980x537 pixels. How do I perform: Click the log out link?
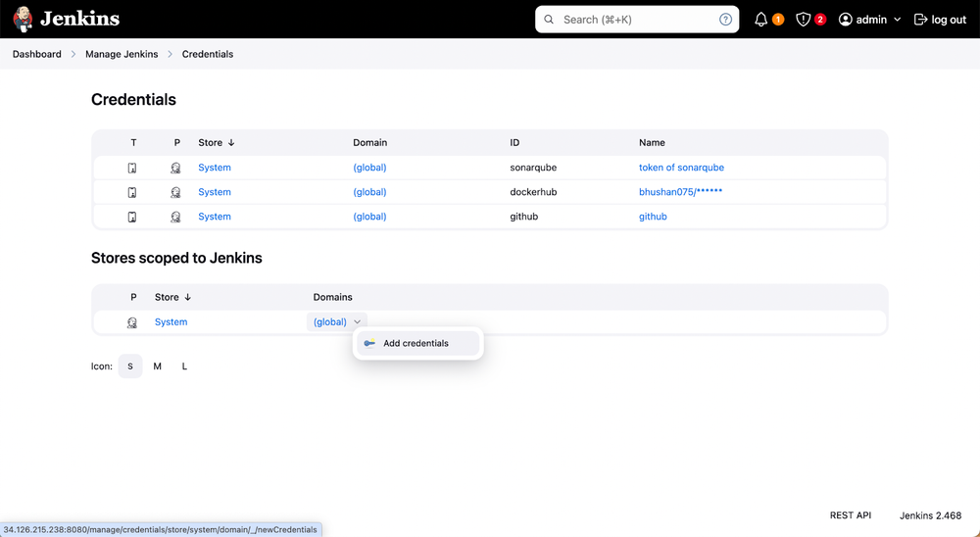pos(940,20)
